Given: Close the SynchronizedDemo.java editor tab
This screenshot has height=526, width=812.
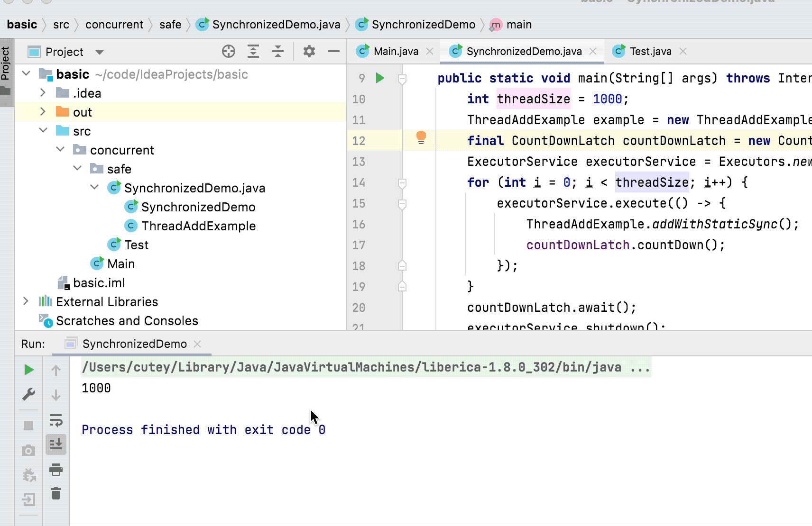Looking at the screenshot, I should (593, 51).
